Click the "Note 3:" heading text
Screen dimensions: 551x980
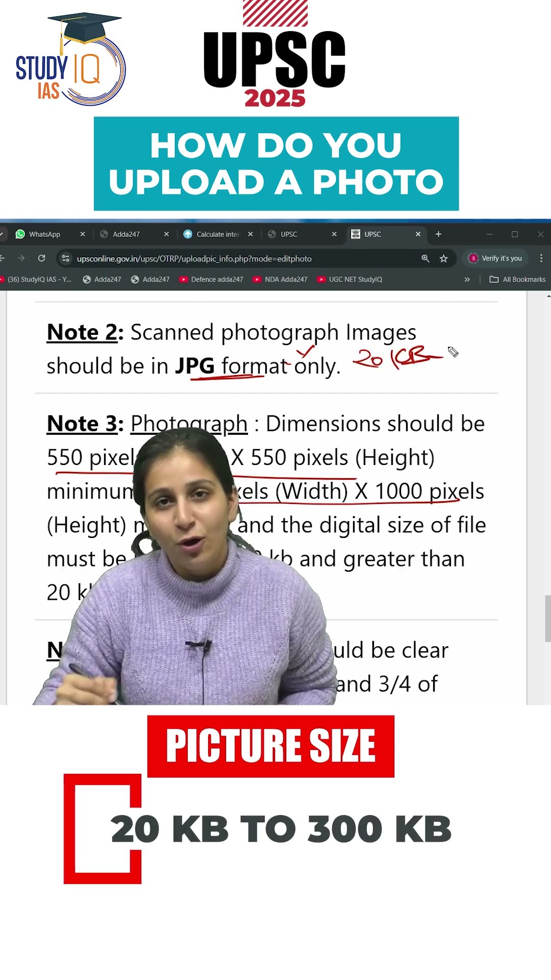(x=85, y=424)
